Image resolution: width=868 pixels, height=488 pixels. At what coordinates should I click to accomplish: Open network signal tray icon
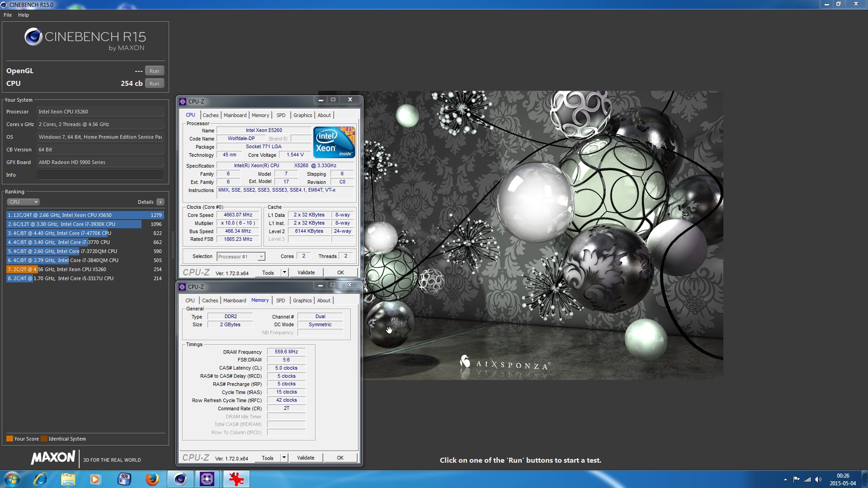(x=807, y=479)
